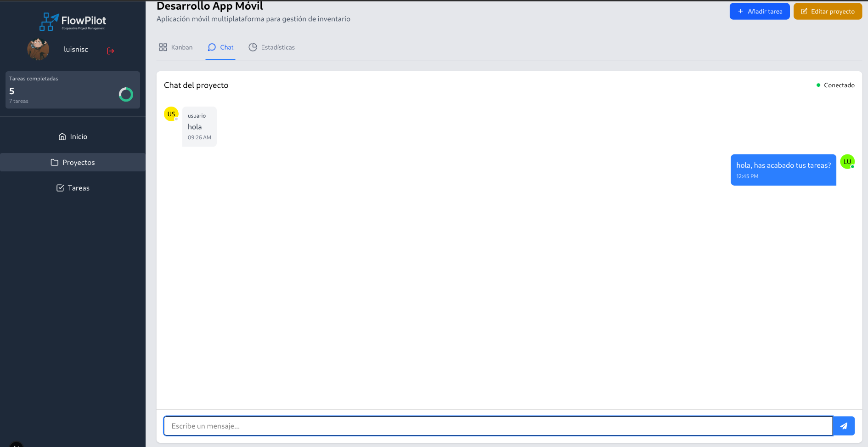Click the folder icon beside Proyectos
Screen dimensions: 868x447
(55, 162)
